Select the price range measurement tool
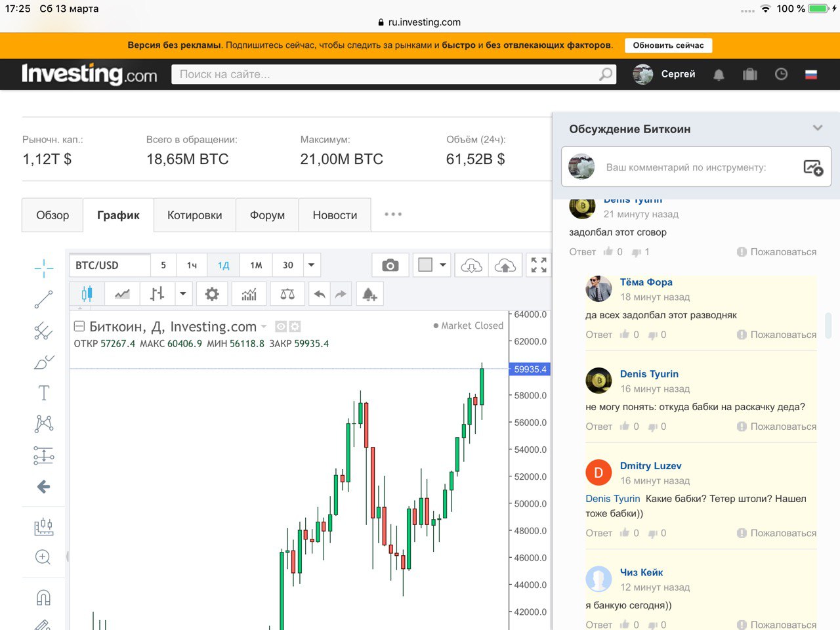Viewport: 840px width, 630px height. coord(43,455)
